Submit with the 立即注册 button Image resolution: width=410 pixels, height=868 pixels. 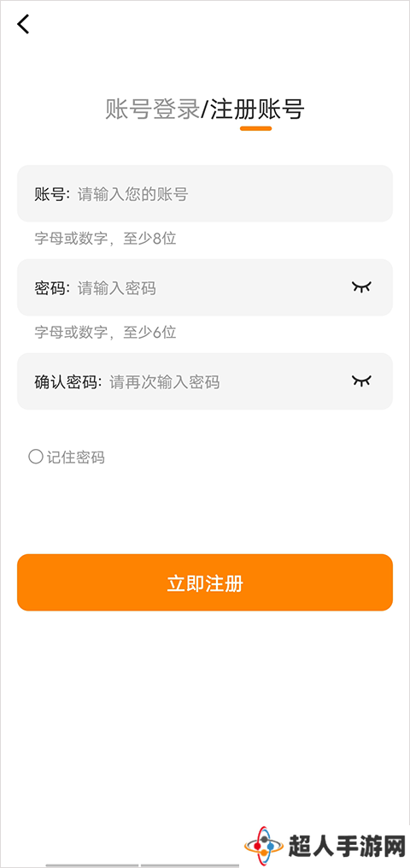pyautogui.click(x=205, y=582)
